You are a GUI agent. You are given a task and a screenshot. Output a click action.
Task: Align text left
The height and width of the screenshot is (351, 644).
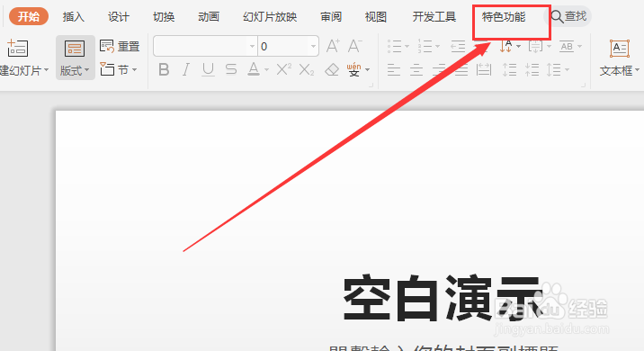(x=393, y=70)
